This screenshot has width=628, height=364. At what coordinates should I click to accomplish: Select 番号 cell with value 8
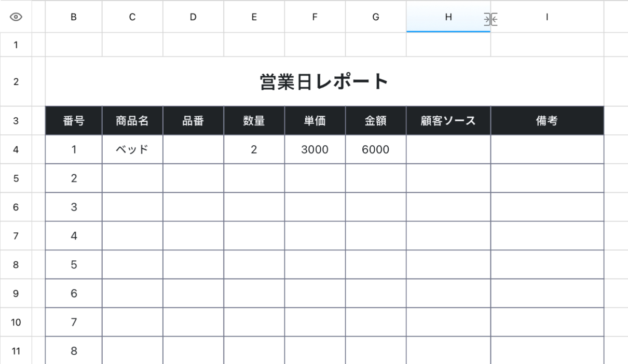click(74, 351)
